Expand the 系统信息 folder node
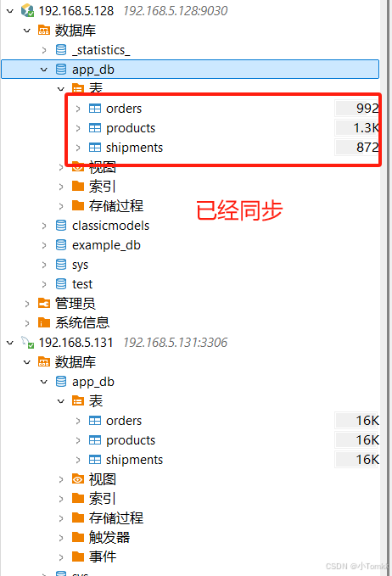This screenshot has width=392, height=576. click(27, 323)
